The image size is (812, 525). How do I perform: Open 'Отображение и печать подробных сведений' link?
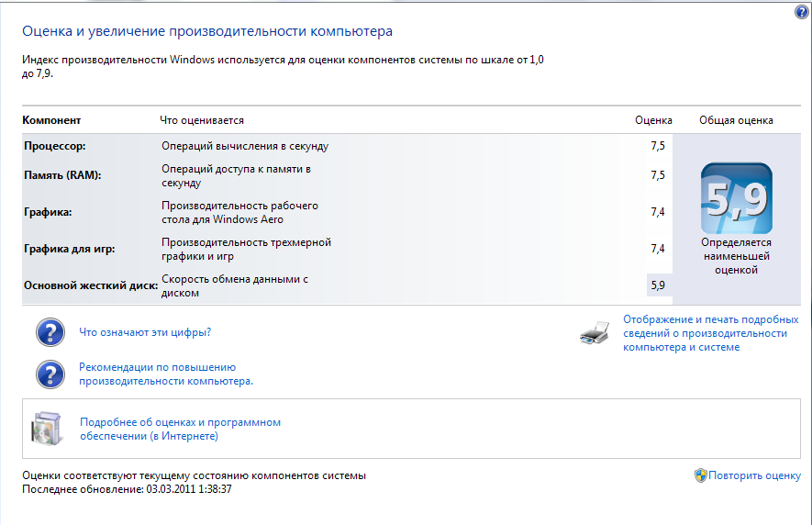[x=710, y=333]
